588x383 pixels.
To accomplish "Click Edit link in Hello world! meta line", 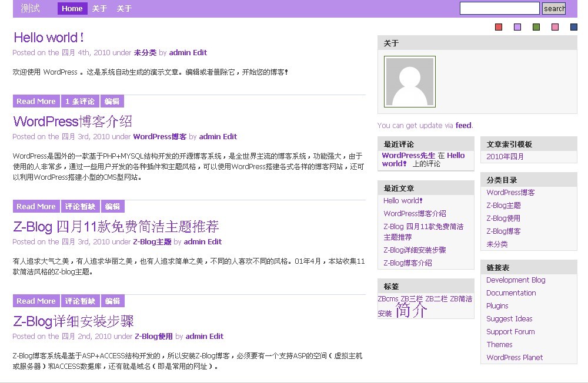I will 200,53.
